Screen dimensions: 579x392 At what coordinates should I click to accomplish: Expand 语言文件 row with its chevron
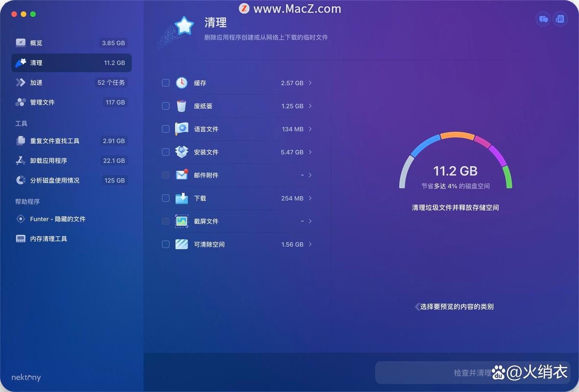click(x=310, y=129)
